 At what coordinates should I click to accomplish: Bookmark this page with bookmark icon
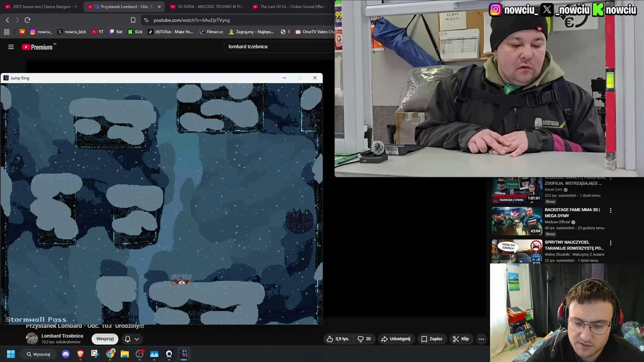coord(133,20)
